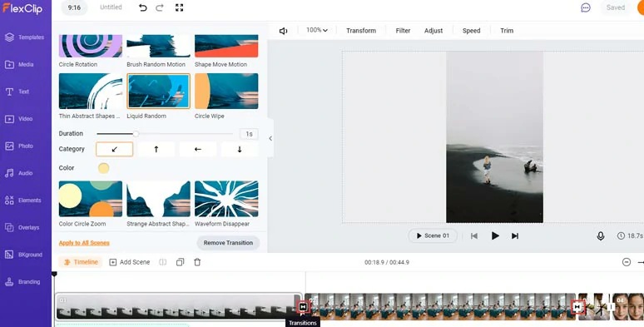Click the microphone voice-over icon
Viewport: 644px width, 327px height.
pos(601,235)
